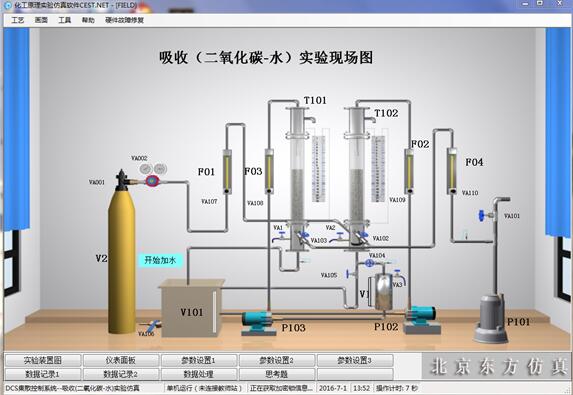Open the 工具 menu
Screen dimensions: 573x395
pos(65,20)
